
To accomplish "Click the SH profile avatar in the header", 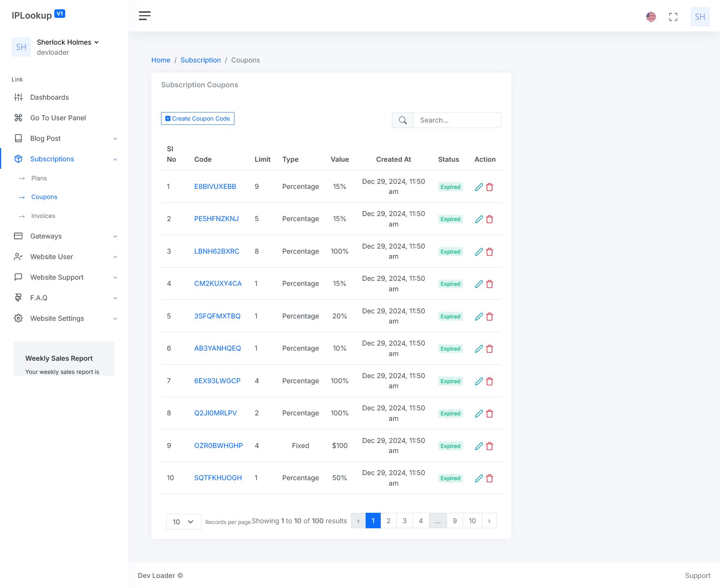I will (x=700, y=17).
